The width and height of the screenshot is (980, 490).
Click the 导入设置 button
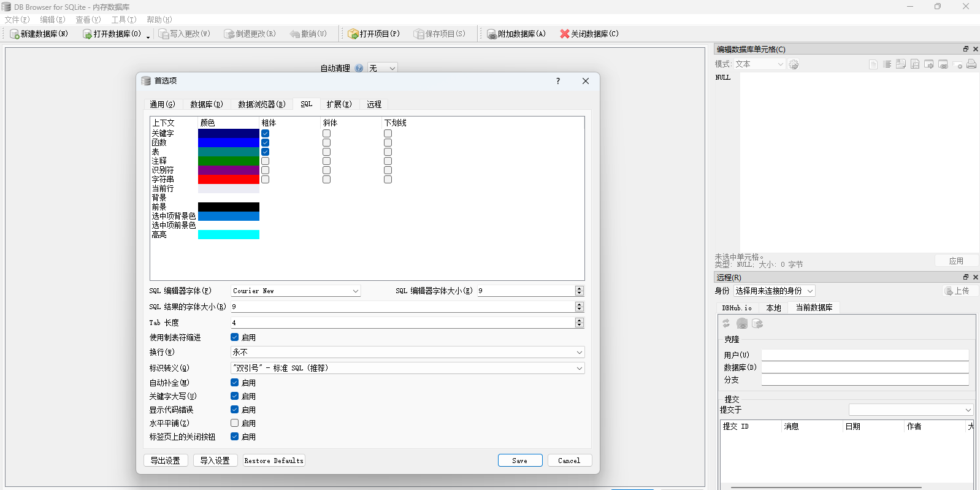[215, 461]
